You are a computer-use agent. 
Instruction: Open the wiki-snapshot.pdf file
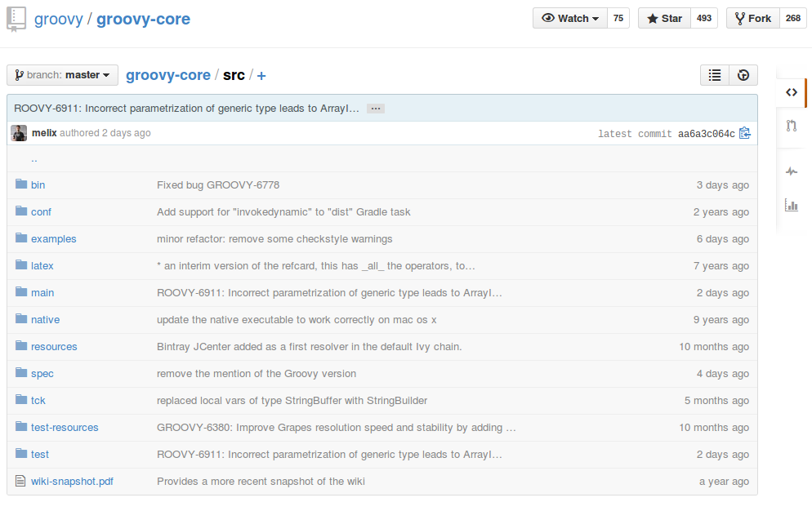click(x=72, y=481)
